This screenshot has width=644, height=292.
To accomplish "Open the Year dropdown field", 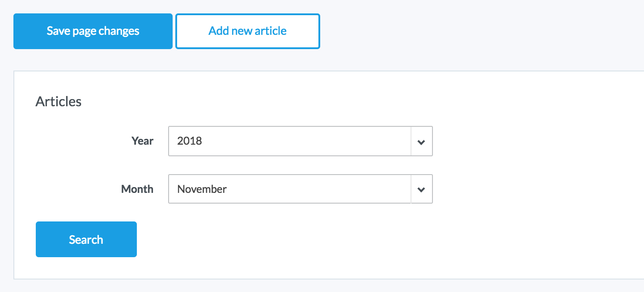I will 289,141.
